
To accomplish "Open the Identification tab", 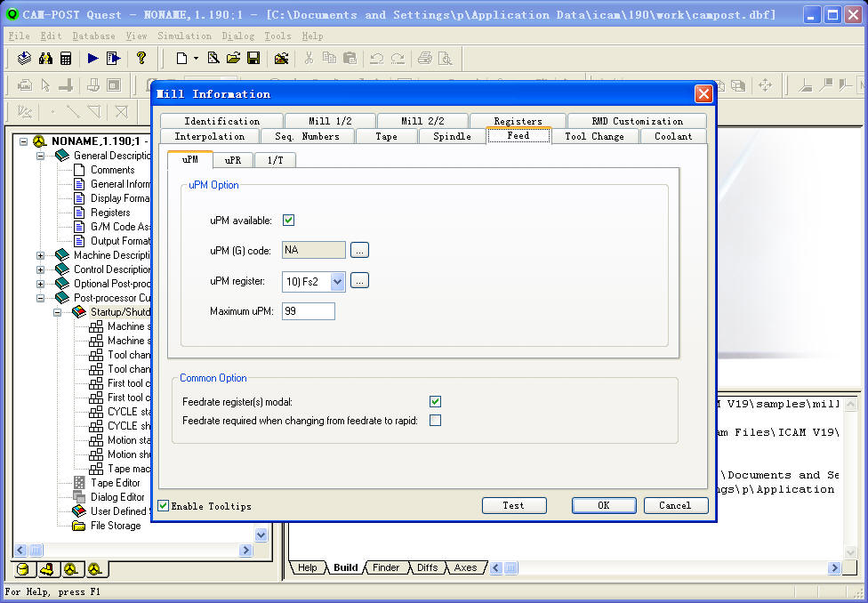I will click(221, 121).
